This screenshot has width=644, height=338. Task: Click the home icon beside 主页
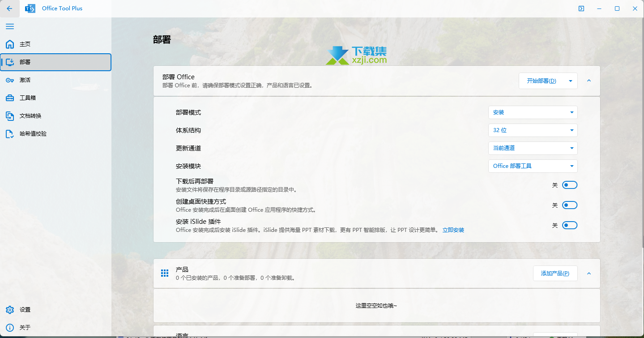point(10,44)
